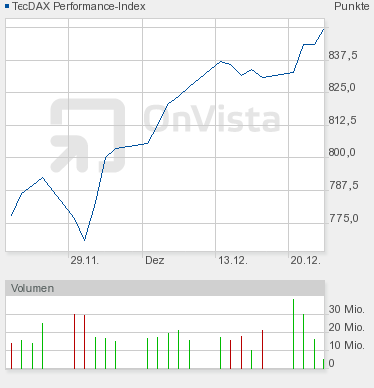Select the 825,0 price axis label
Image resolution: width=374 pixels, height=388 pixels.
[342, 87]
